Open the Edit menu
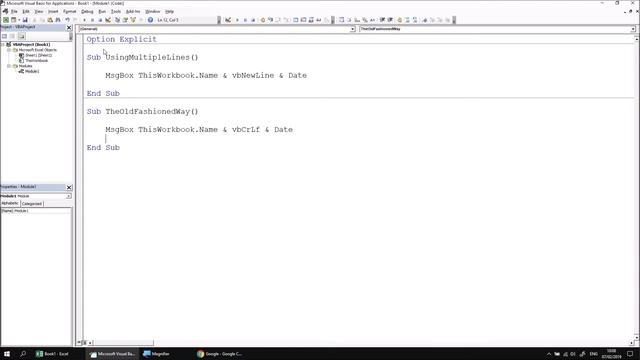This screenshot has width=640, height=360. click(x=26, y=11)
